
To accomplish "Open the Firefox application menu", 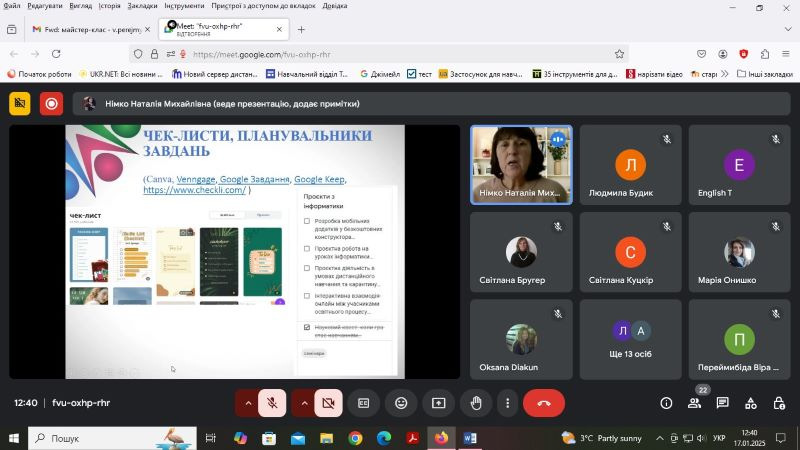I will (x=786, y=54).
